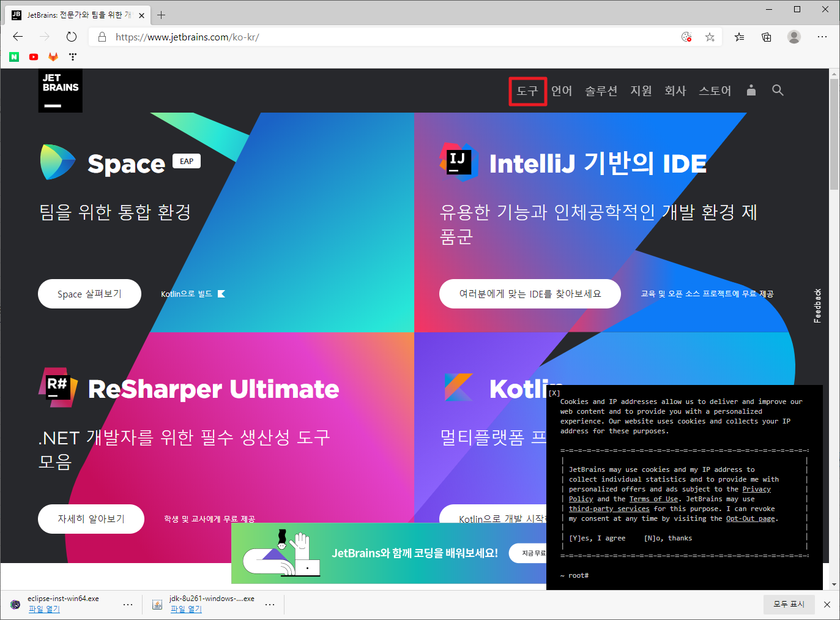The height and width of the screenshot is (620, 840).
Task: Open the Privacy Policy link
Action: click(x=756, y=490)
